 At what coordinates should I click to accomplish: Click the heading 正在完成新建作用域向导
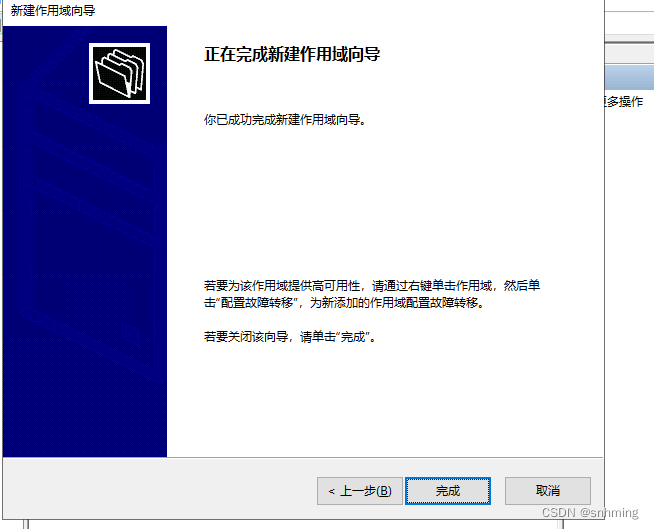tap(292, 55)
